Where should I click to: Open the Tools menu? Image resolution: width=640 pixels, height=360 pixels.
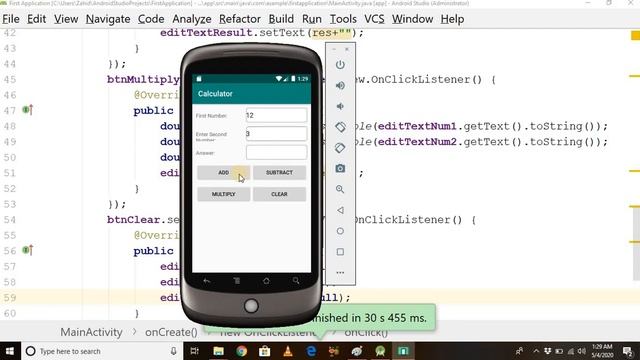coord(343,19)
